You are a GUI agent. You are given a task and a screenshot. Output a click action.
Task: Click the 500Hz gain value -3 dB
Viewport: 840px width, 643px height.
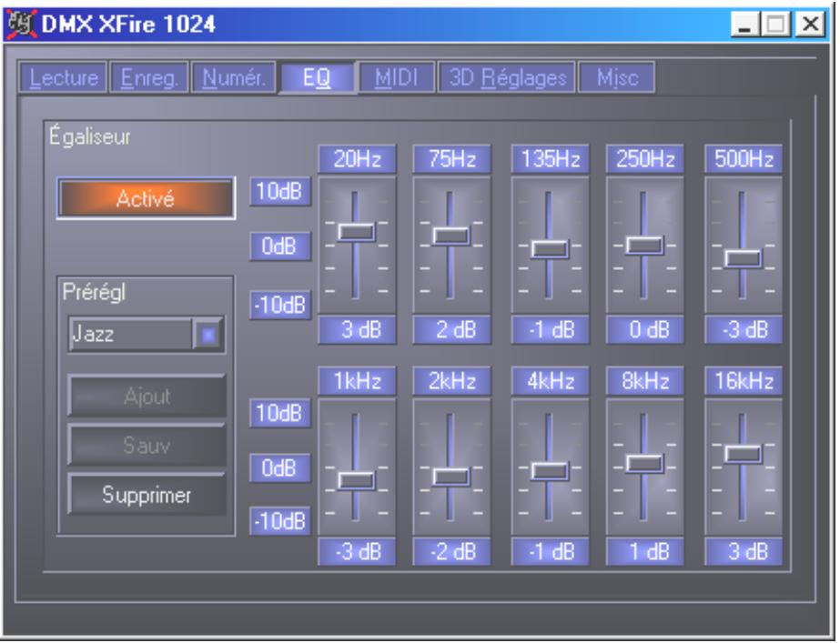click(744, 330)
